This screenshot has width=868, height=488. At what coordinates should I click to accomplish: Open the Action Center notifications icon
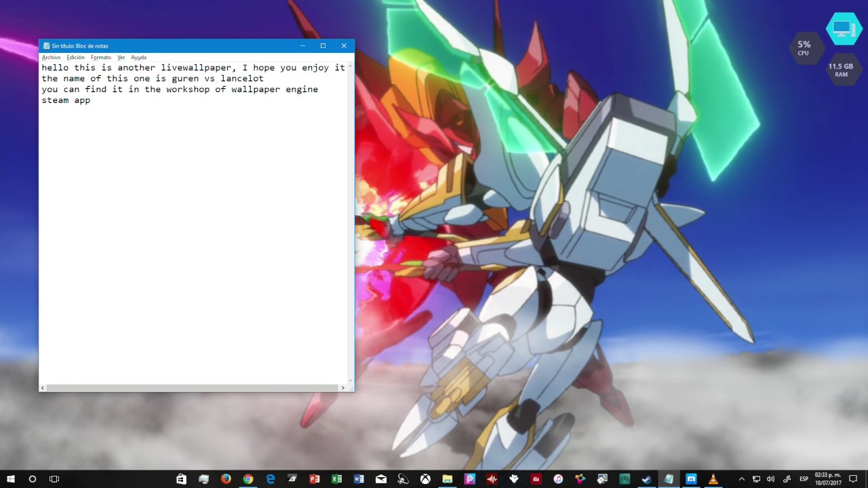point(854,479)
